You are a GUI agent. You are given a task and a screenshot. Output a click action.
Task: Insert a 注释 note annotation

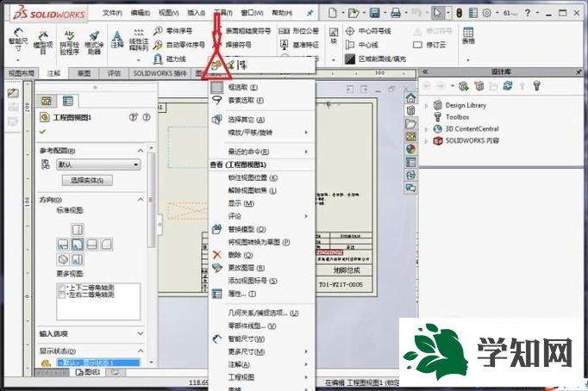[x=117, y=40]
